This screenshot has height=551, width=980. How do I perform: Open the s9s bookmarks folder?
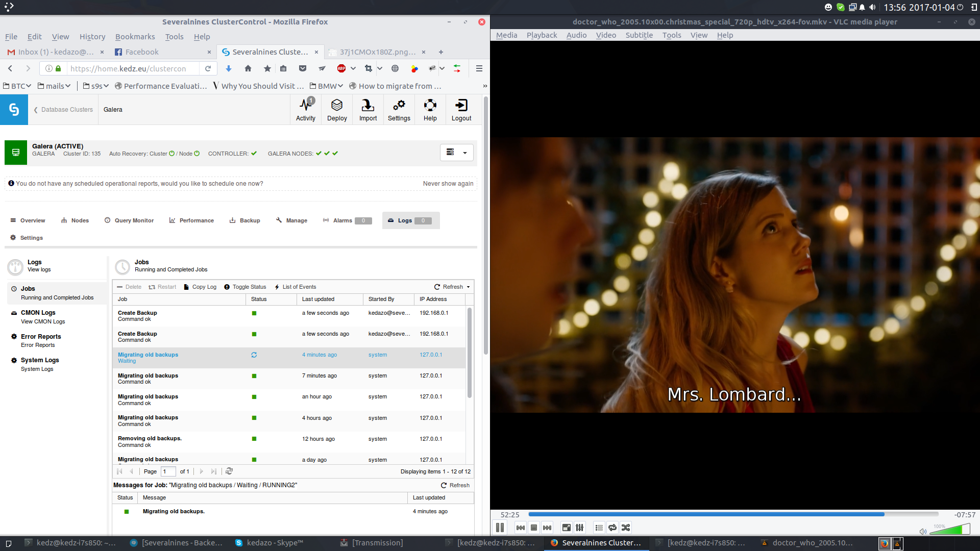pyautogui.click(x=96, y=86)
